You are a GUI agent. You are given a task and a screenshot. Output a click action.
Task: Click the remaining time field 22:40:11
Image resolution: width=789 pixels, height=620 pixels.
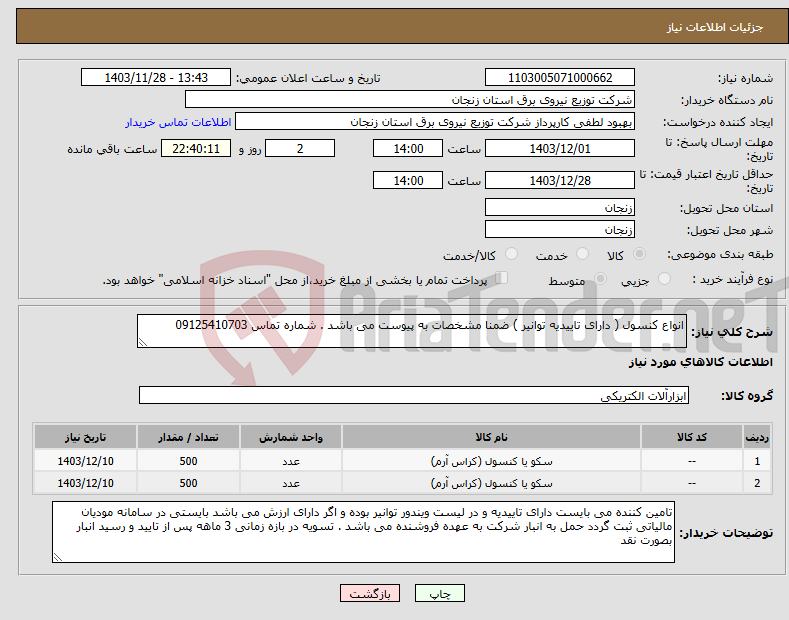point(196,148)
